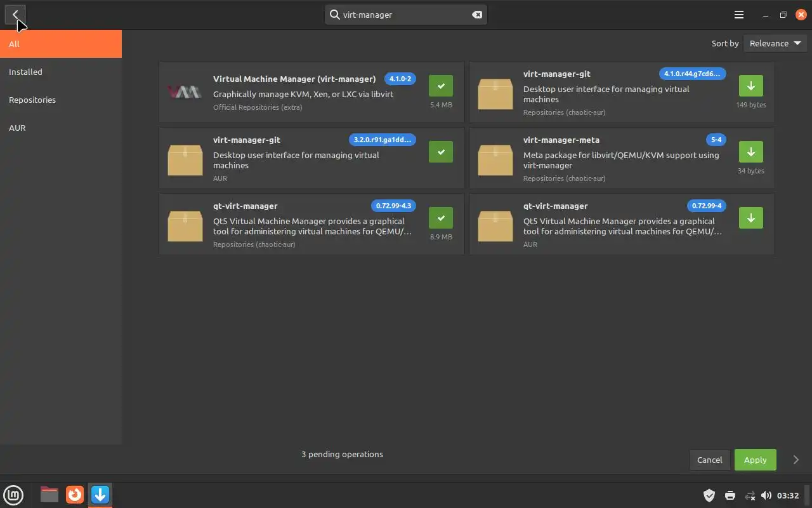The image size is (812, 508).
Task: Open the security shield tray icon
Action: click(x=709, y=495)
